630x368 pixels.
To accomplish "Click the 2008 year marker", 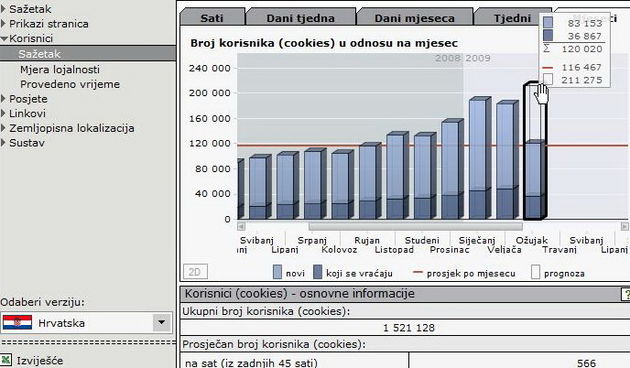I will [x=448, y=58].
